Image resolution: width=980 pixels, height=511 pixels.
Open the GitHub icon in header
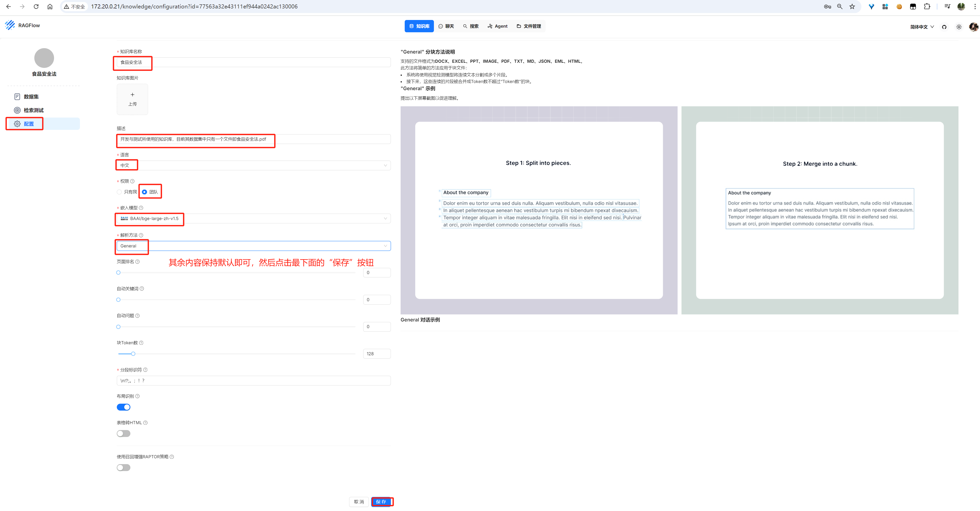[944, 27]
